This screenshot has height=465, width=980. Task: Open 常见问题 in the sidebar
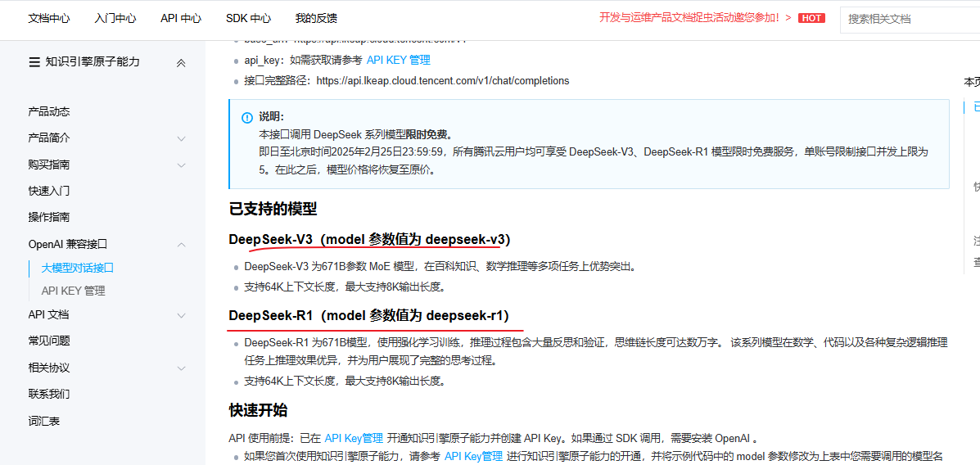click(49, 341)
